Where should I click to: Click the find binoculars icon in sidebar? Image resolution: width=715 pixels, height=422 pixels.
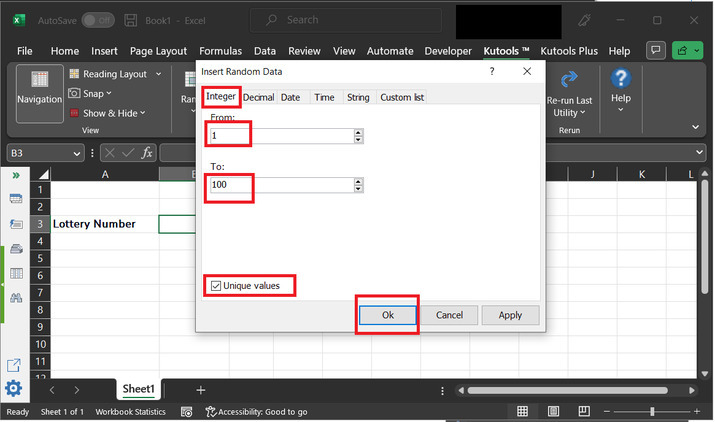click(16, 298)
